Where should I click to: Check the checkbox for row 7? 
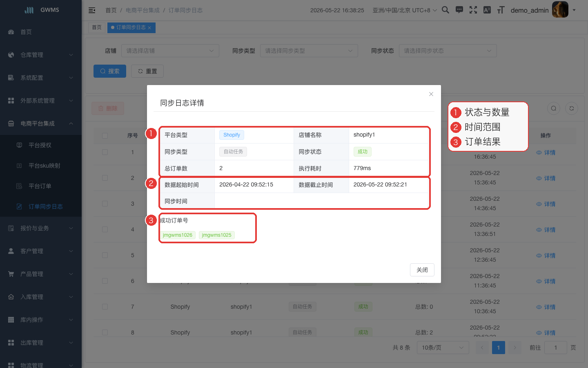105,307
